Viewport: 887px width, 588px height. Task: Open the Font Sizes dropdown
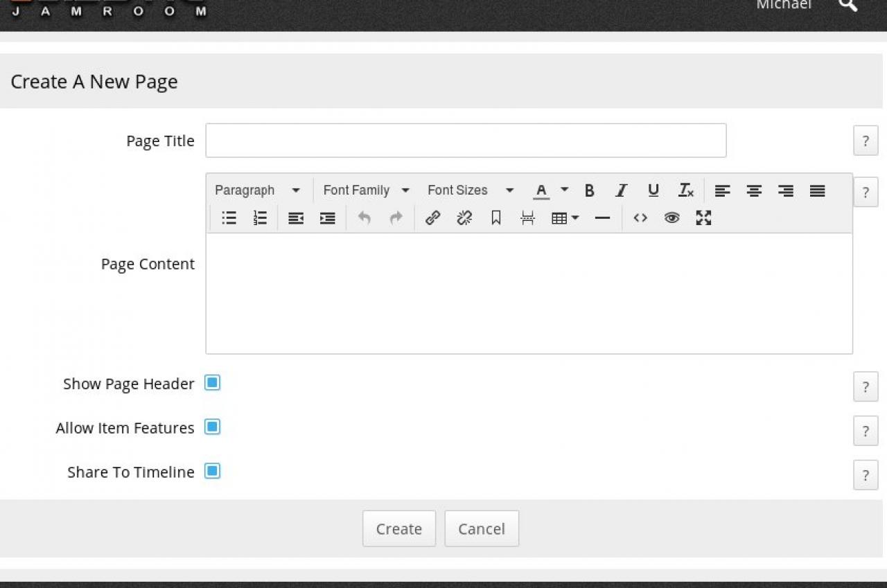pyautogui.click(x=471, y=190)
